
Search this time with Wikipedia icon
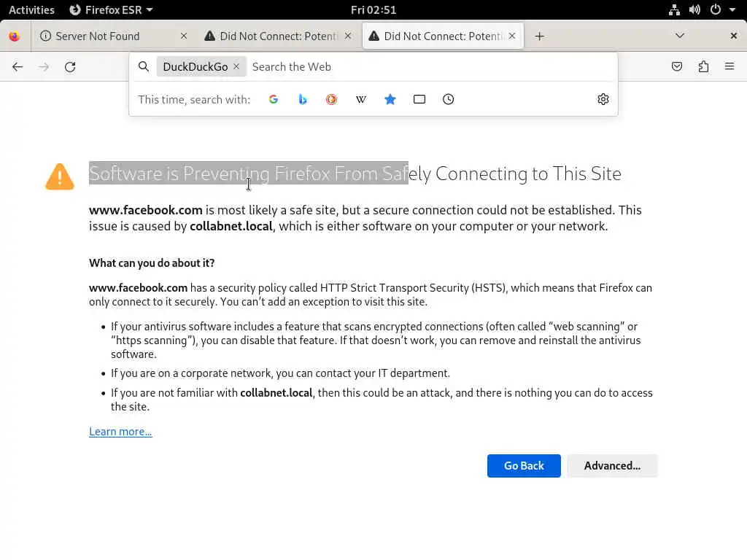coord(360,99)
